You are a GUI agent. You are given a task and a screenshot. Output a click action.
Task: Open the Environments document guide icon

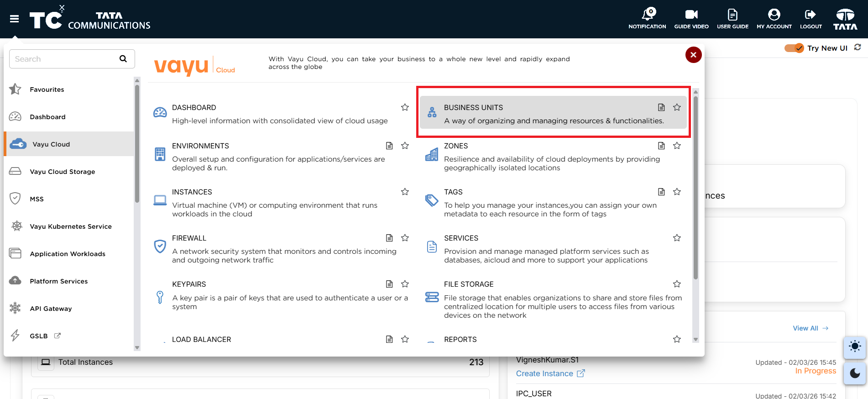point(389,146)
